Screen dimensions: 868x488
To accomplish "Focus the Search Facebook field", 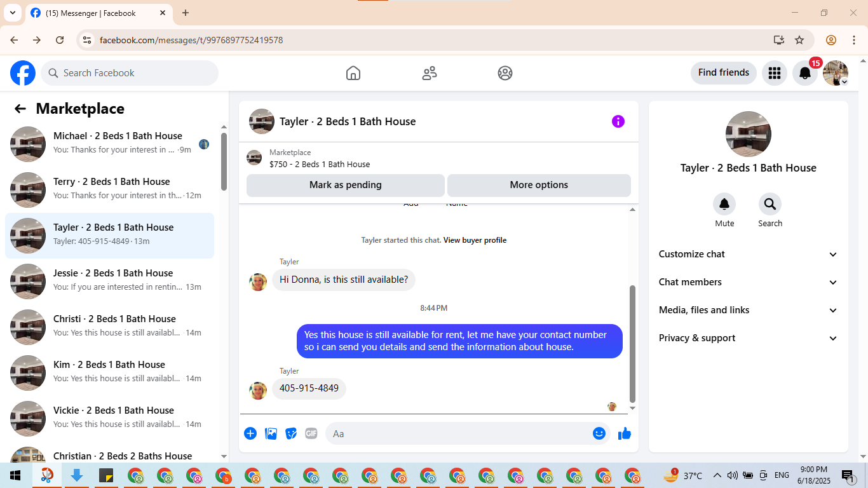I will (x=130, y=73).
